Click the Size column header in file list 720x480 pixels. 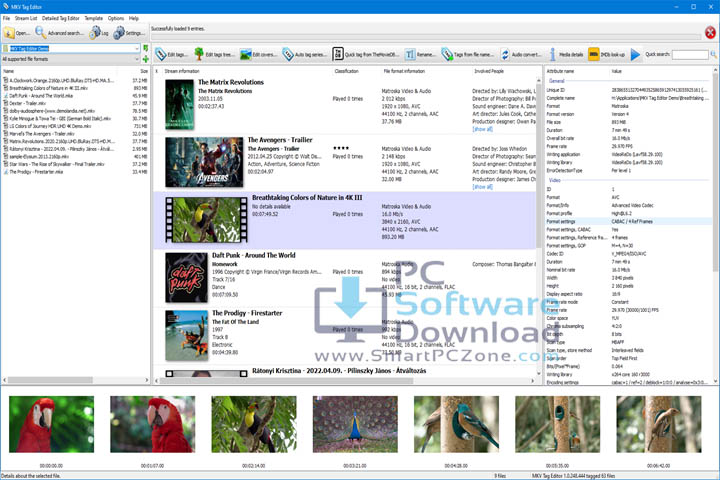pyautogui.click(x=144, y=71)
